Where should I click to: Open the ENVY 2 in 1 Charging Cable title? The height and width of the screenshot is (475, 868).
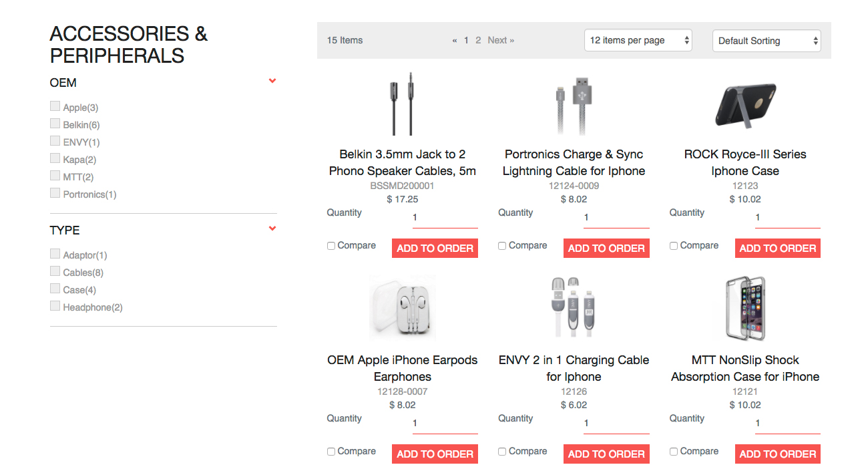pyautogui.click(x=574, y=368)
